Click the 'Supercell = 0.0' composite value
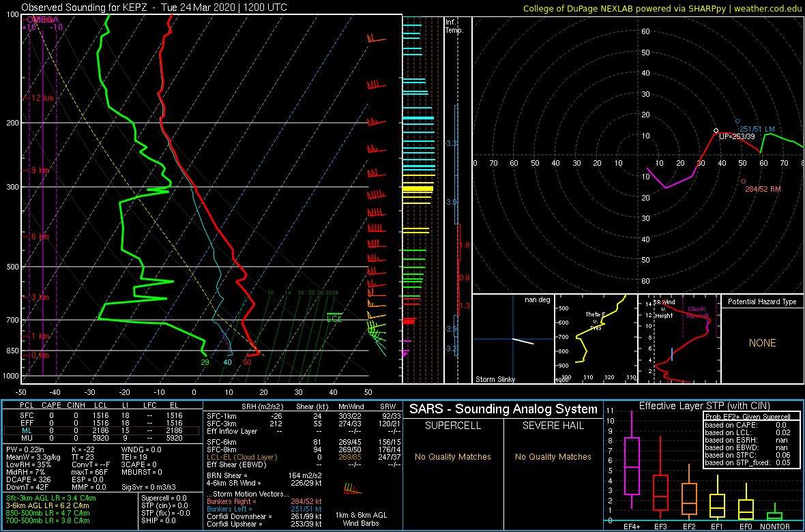Image resolution: width=805 pixels, height=532 pixels. [x=164, y=498]
